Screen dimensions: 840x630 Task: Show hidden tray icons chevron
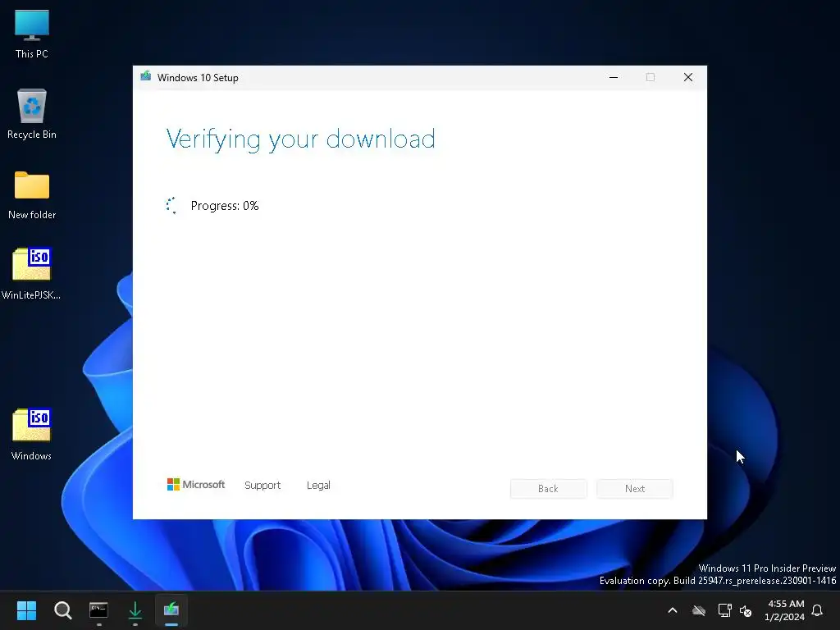pyautogui.click(x=673, y=610)
